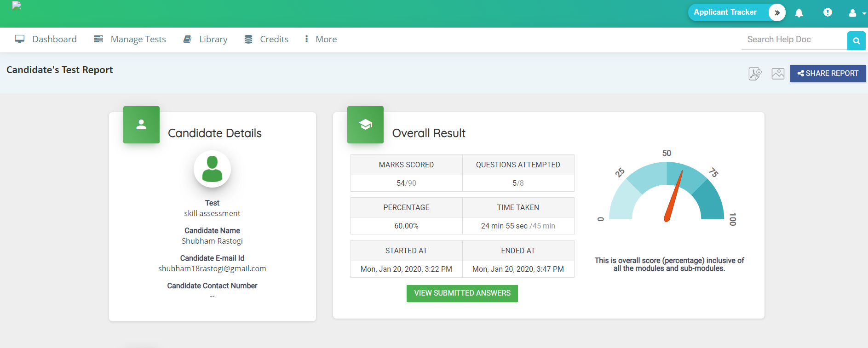This screenshot has width=868, height=348.
Task: Click the Candidate's Test Report heading
Action: click(60, 70)
